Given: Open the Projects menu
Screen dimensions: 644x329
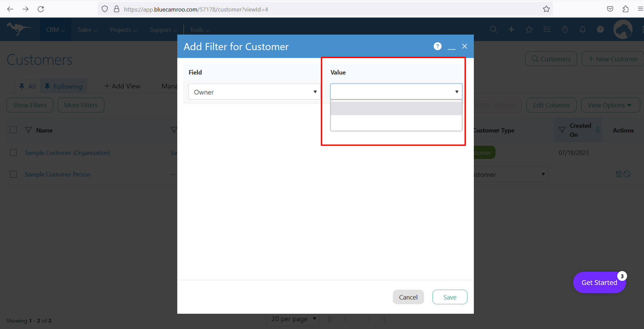Looking at the screenshot, I should click(123, 29).
